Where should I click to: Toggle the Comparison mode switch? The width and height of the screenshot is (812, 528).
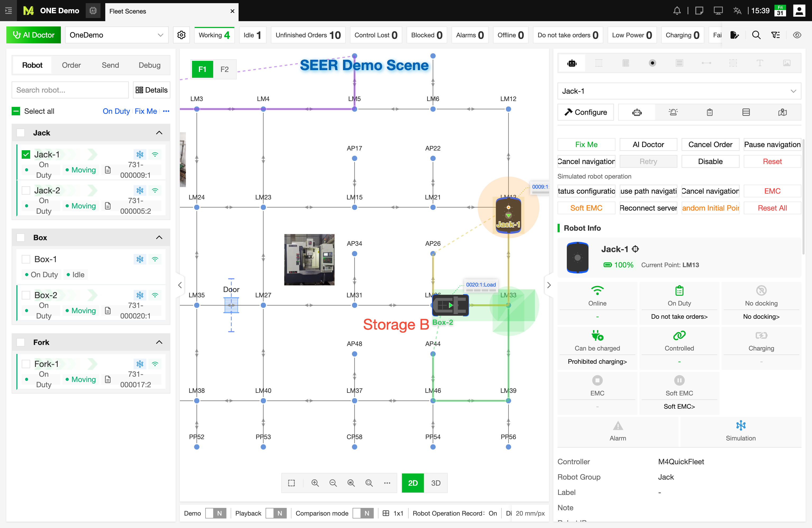(363, 513)
